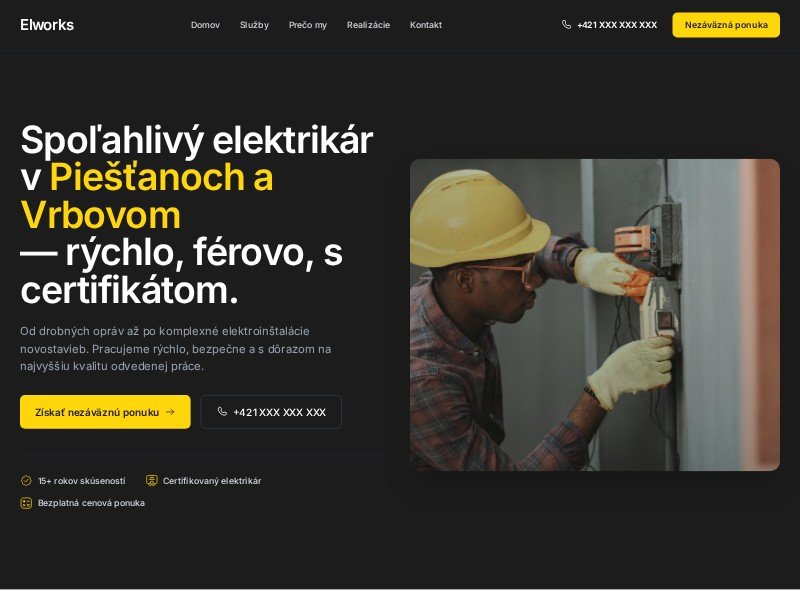Click the certificate icon beside Certifikovaný elektrikár
Image resolution: width=800 pixels, height=600 pixels.
pyautogui.click(x=152, y=481)
